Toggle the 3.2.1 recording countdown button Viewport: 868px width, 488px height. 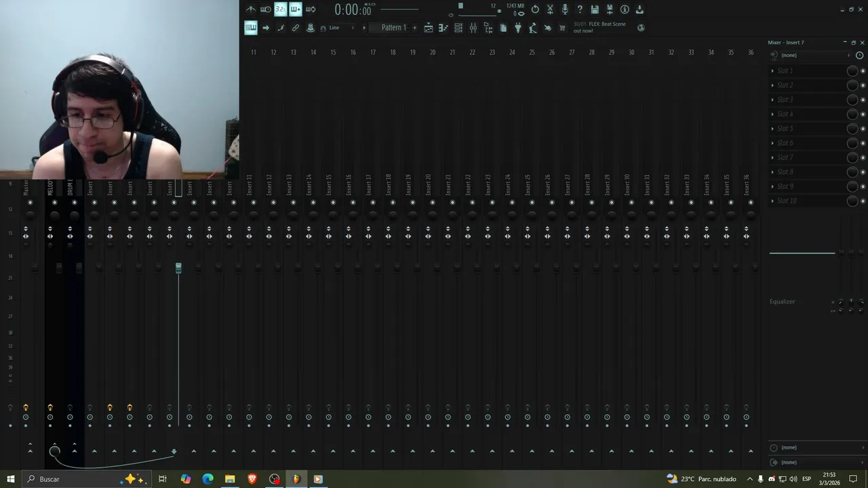click(x=281, y=9)
